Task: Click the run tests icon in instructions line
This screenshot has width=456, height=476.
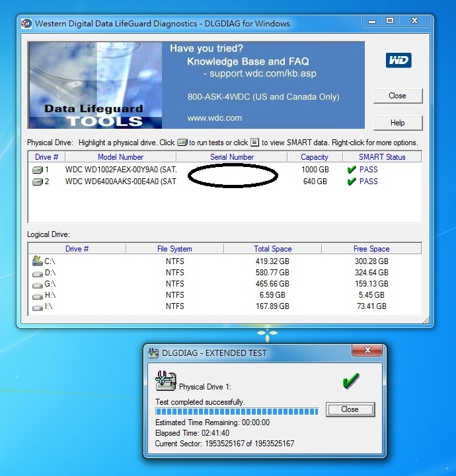Action: (182, 142)
